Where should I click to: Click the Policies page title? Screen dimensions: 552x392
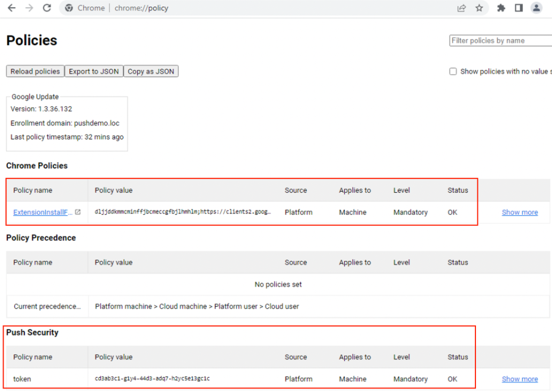31,40
